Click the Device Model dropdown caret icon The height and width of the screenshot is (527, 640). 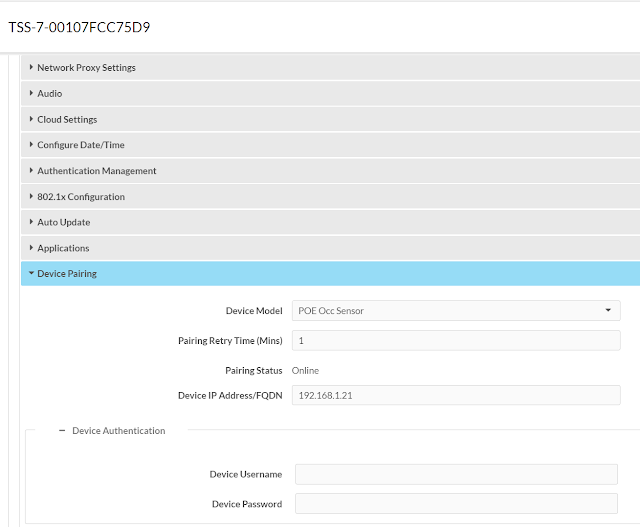pos(607,311)
